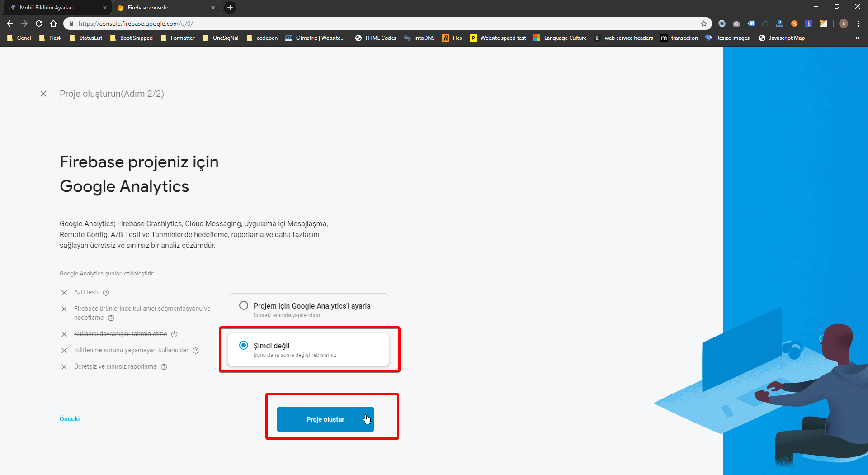This screenshot has width=868, height=475.
Task: Click the browser back arrow
Action: (10, 24)
